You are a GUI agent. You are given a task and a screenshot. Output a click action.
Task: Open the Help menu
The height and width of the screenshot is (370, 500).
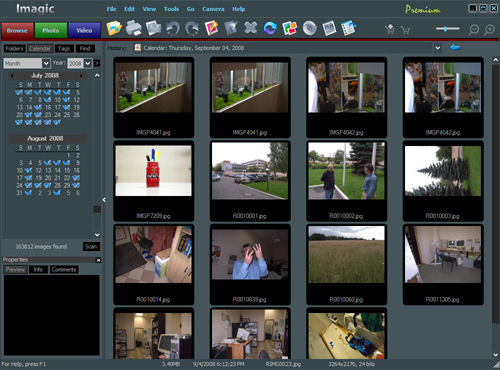pos(238,9)
